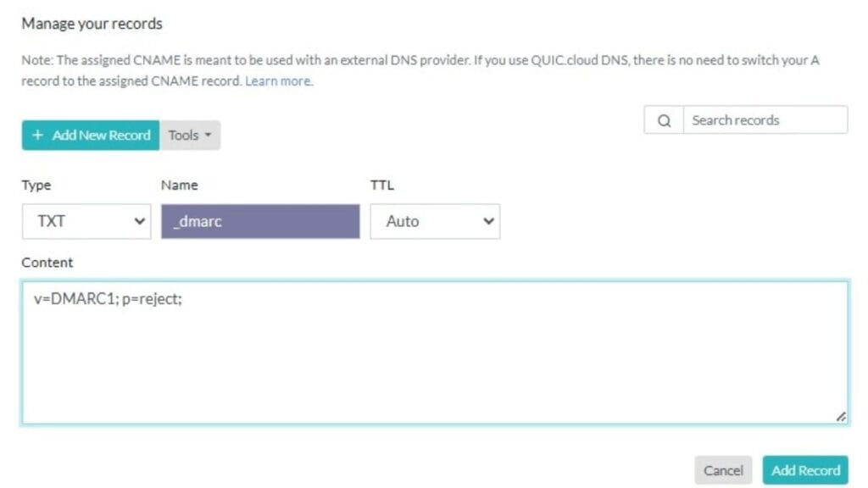Select the Type label above the selector
The height and width of the screenshot is (488, 868).
[36, 185]
